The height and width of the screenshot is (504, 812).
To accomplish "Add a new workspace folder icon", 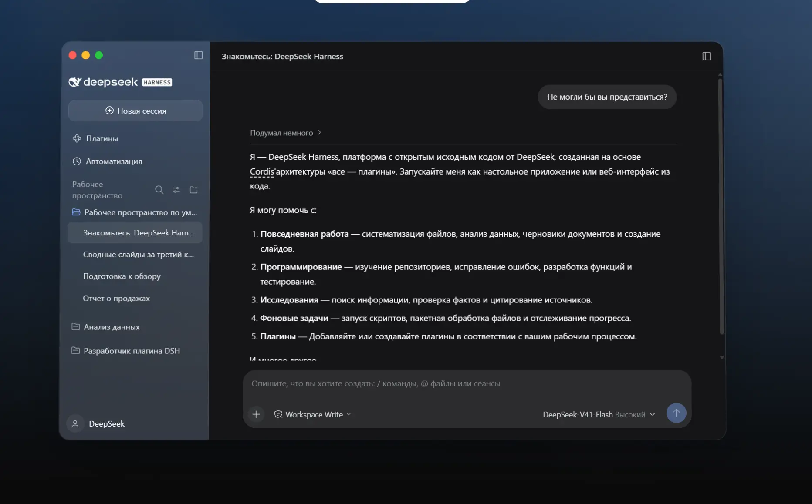I will [194, 190].
